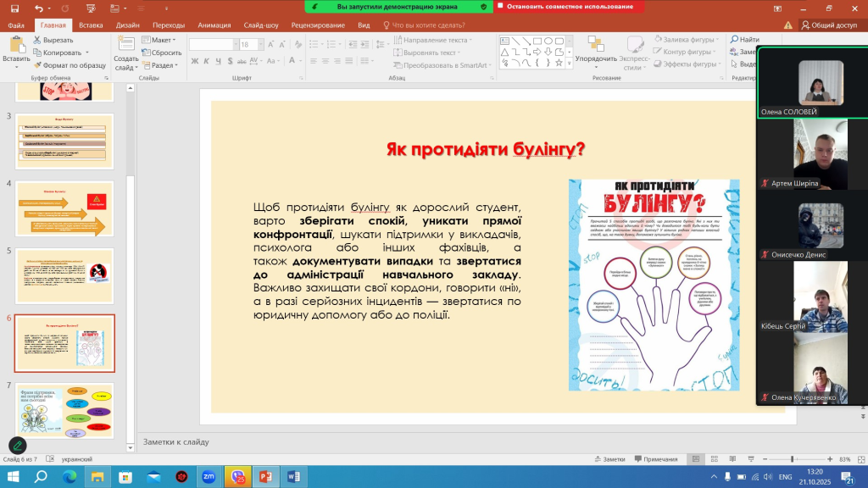This screenshot has height=488, width=868.
Task: Open the Макет layout dropdown
Action: pyautogui.click(x=159, y=40)
